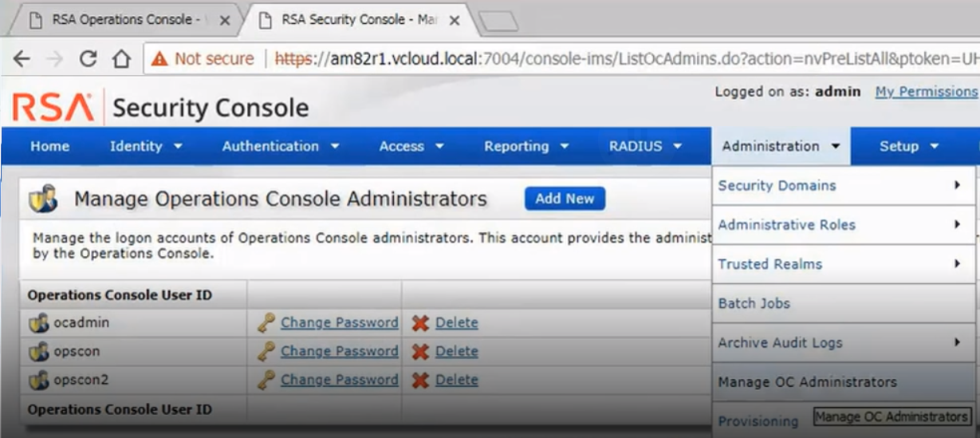Click the Not secure warning icon
This screenshot has width=980, height=438.
point(160,59)
